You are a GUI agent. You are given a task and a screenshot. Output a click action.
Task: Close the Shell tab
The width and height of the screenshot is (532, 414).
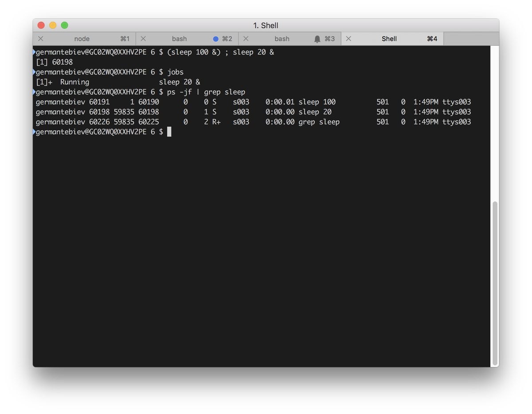click(x=348, y=39)
